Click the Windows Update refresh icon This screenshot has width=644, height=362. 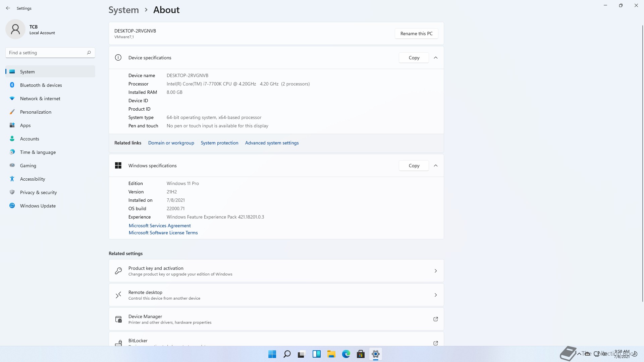click(12, 206)
